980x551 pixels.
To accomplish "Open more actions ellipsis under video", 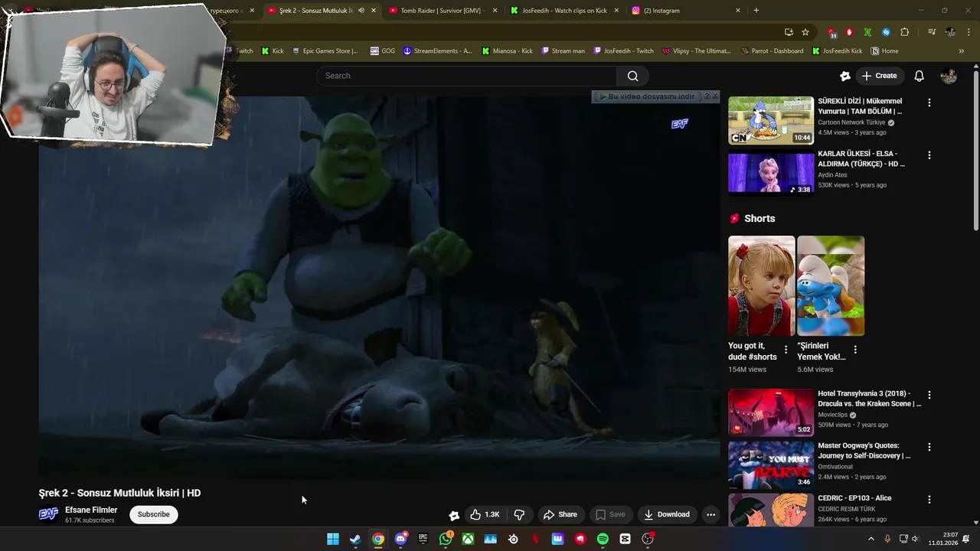I will click(x=710, y=514).
